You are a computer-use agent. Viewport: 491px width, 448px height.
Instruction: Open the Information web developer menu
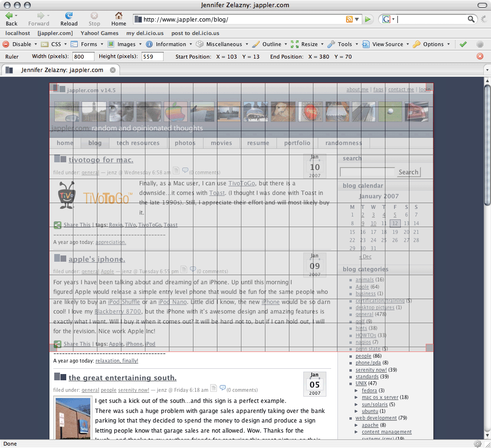pos(169,44)
